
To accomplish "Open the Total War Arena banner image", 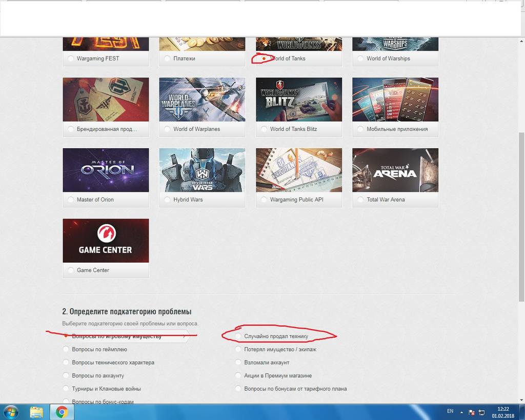I will click(395, 170).
